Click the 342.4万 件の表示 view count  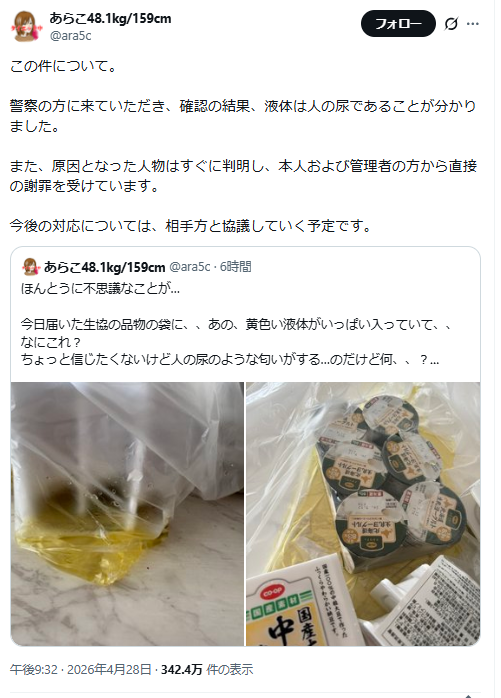(207, 670)
